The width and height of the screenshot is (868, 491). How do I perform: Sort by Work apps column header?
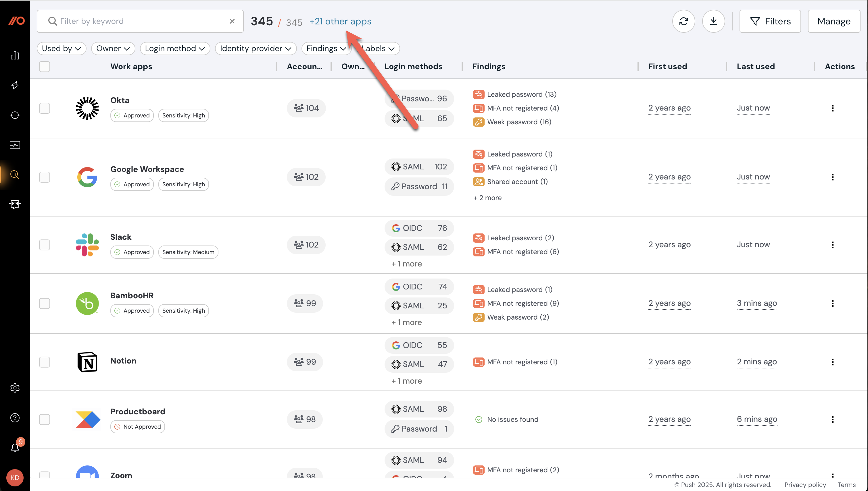point(131,66)
